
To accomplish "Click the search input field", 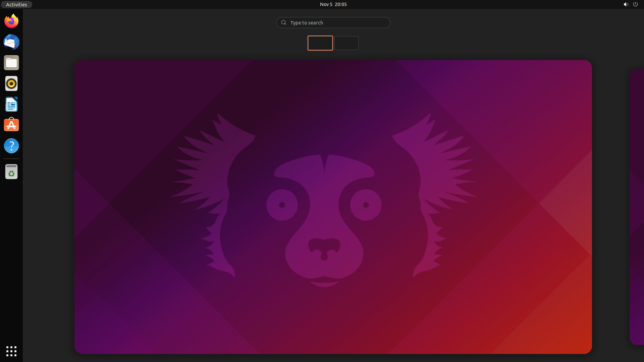I will pos(333,22).
